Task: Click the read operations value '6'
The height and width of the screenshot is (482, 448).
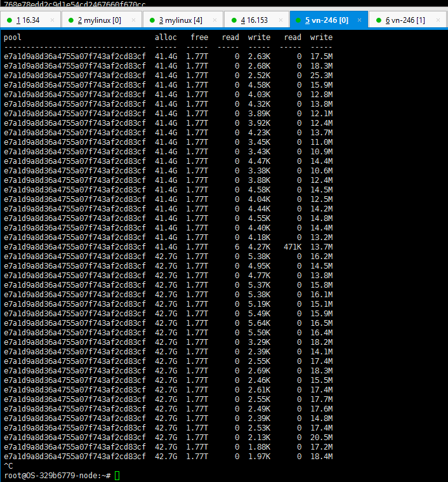Action: [x=237, y=247]
